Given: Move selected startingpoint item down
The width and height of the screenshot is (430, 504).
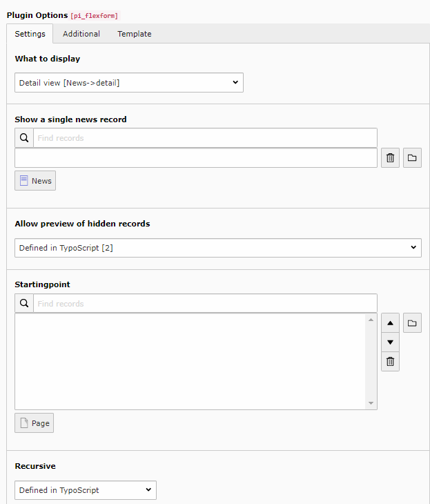Looking at the screenshot, I should [x=390, y=342].
